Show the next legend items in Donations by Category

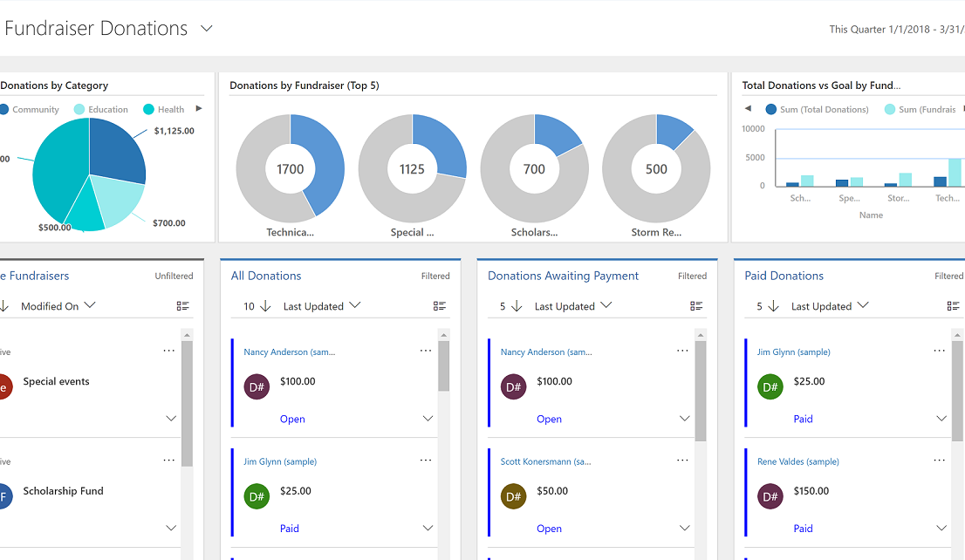click(x=199, y=109)
